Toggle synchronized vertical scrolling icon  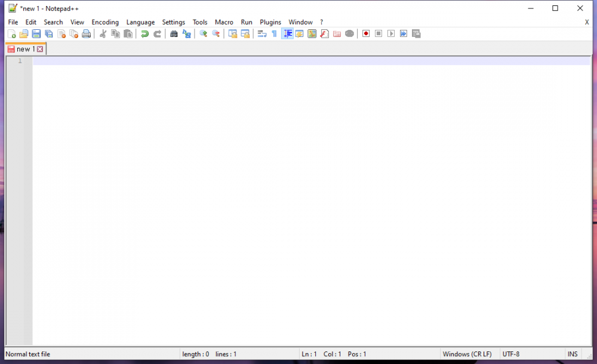[232, 34]
